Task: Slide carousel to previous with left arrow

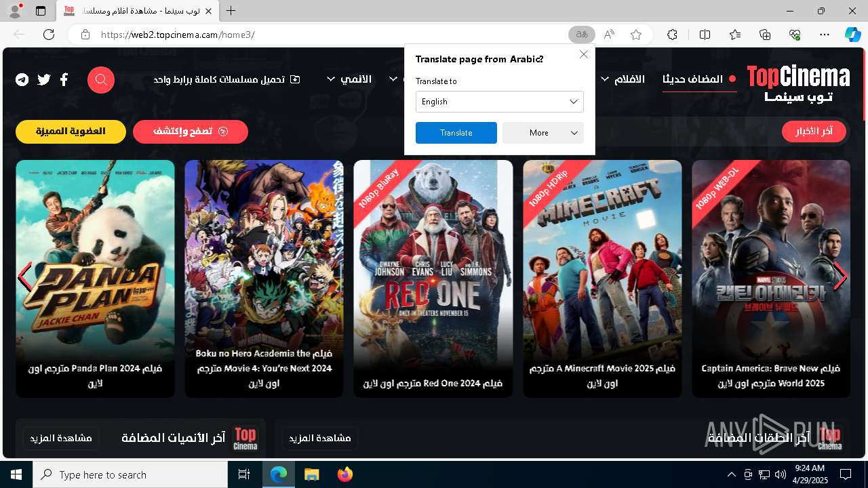Action: point(25,277)
